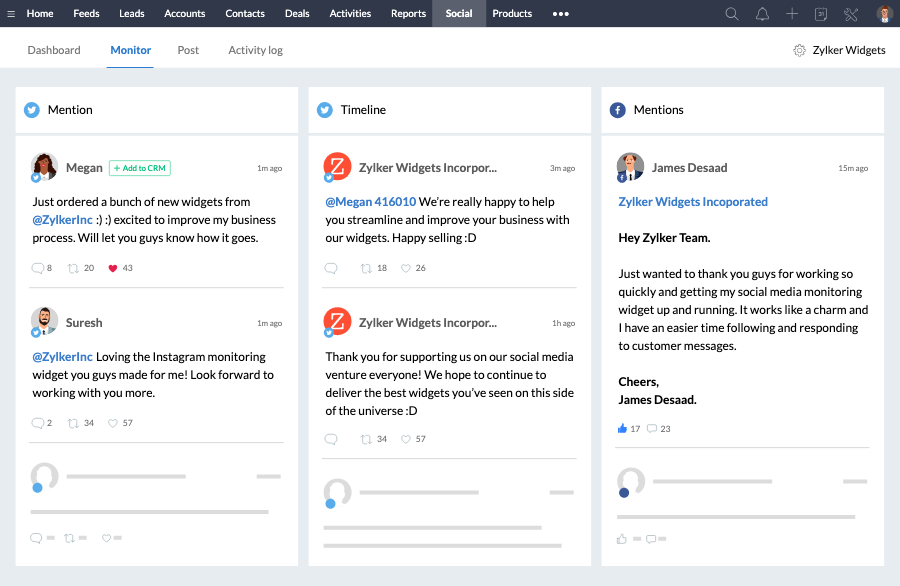Click the name James Desaad

(689, 168)
